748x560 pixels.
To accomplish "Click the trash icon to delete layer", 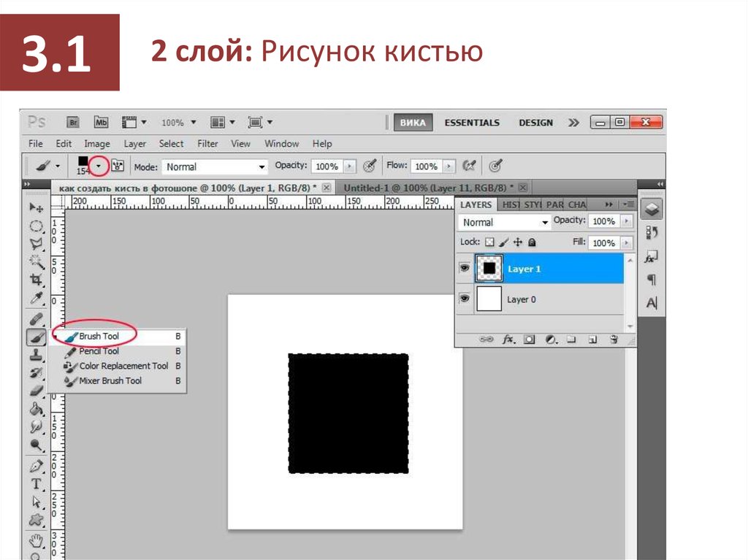I will (x=614, y=340).
